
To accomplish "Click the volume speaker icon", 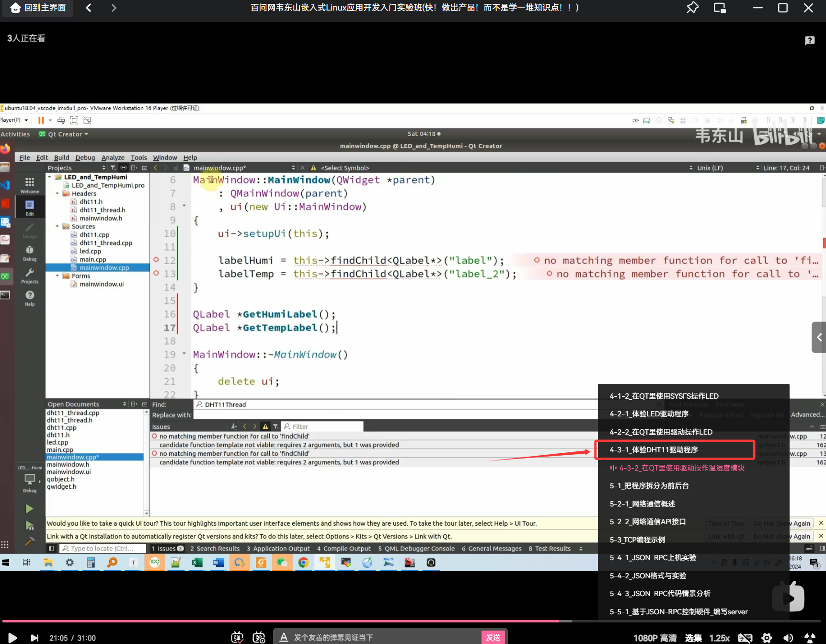I will click(x=788, y=638).
